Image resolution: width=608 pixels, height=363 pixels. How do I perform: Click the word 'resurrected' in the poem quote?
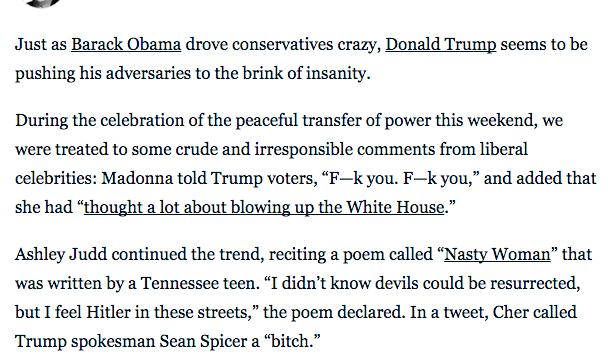tap(534, 283)
